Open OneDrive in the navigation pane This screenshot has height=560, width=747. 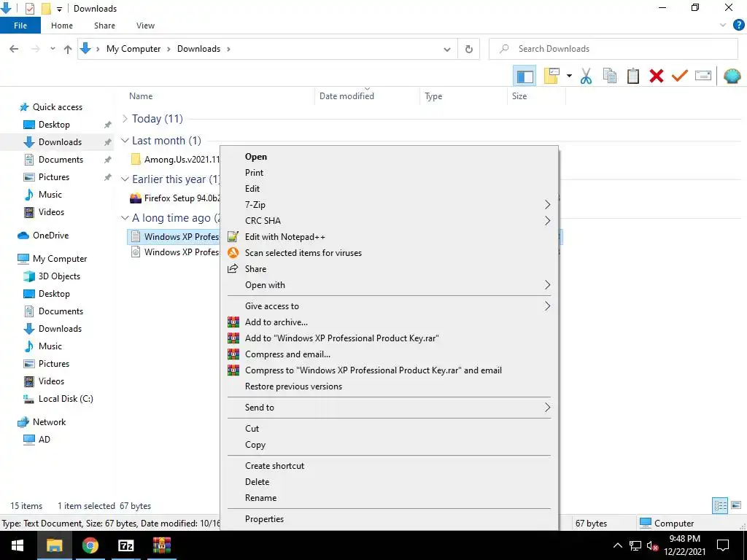pos(43,236)
